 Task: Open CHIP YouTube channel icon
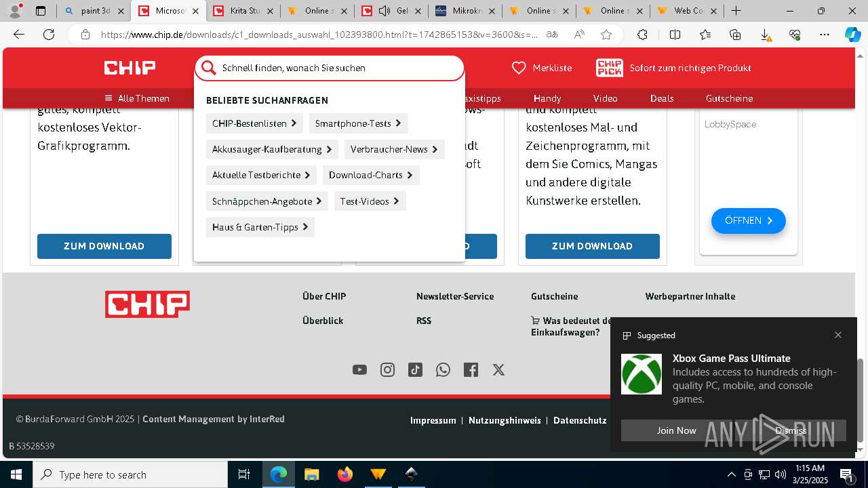(359, 369)
